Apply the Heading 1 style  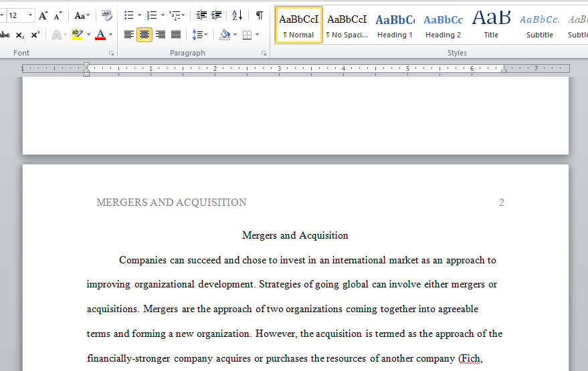click(395, 25)
